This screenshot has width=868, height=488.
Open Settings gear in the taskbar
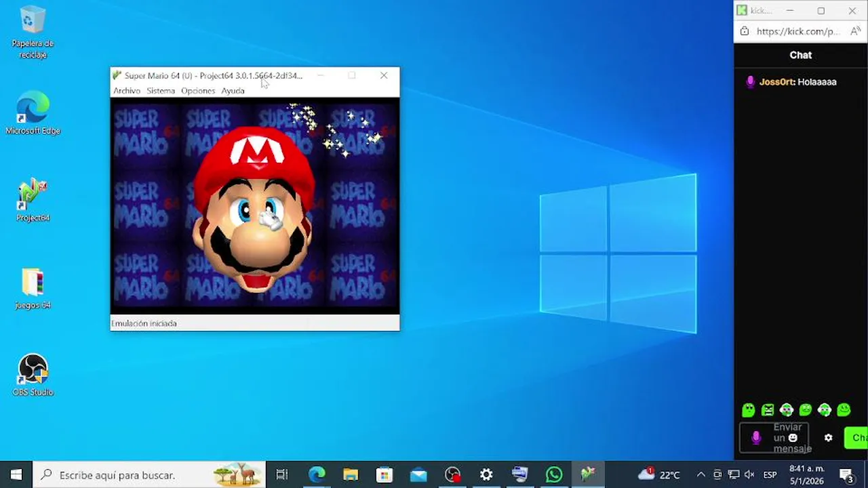pos(486,474)
